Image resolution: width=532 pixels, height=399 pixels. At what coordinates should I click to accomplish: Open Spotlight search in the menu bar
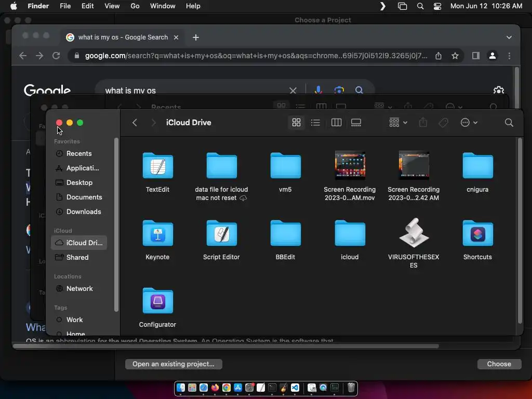click(x=420, y=6)
